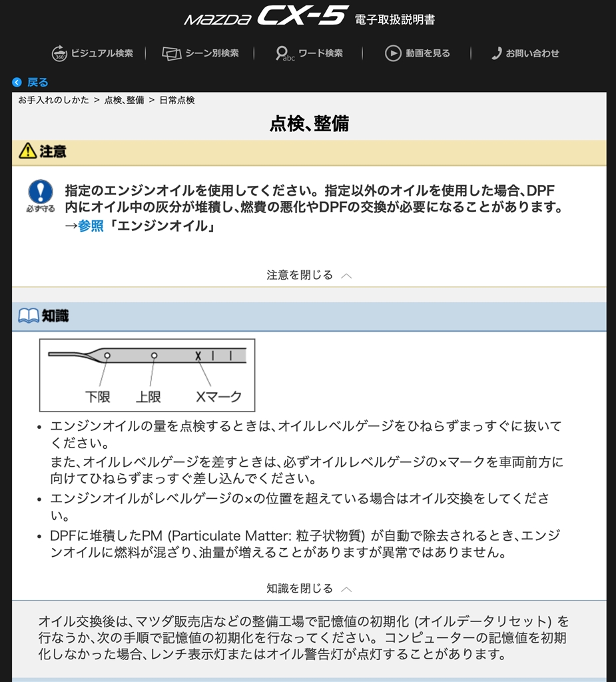Follow the 参照 link to エンジンオイル
The width and height of the screenshot is (616, 682).
click(91, 226)
